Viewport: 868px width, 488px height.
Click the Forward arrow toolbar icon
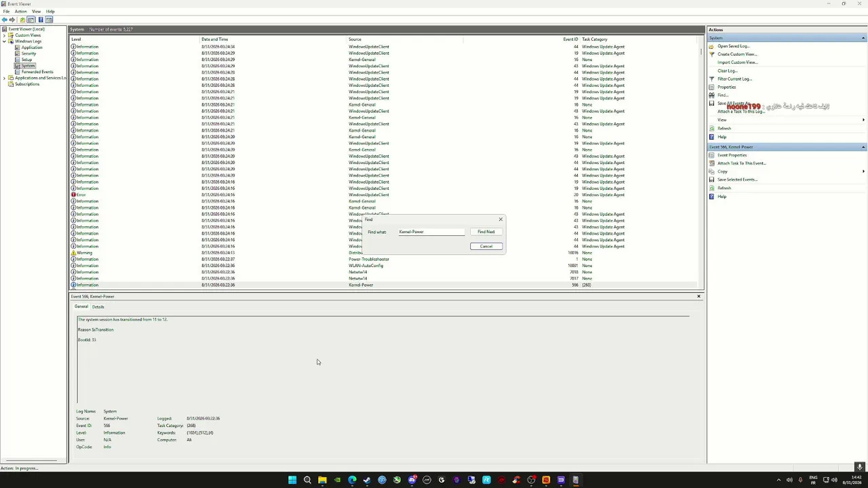[x=12, y=20]
